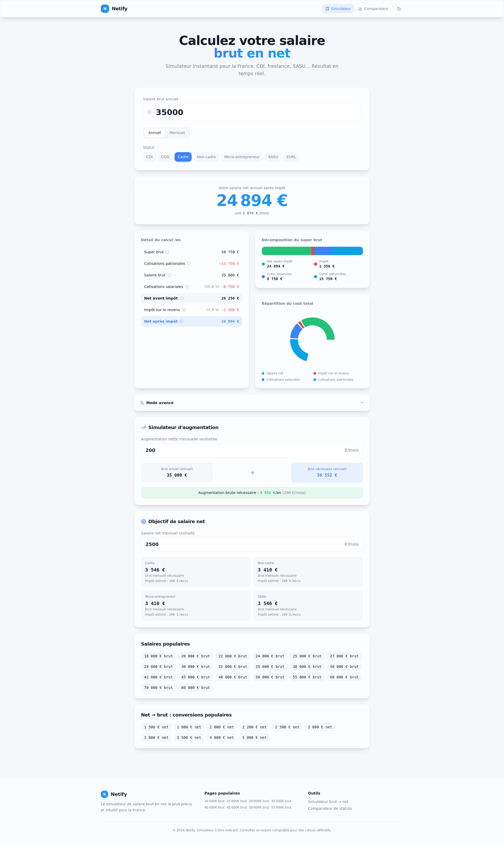Click the trending arrow icon near Simulateur d'augmentation
The width and height of the screenshot is (504, 845).
tap(144, 427)
